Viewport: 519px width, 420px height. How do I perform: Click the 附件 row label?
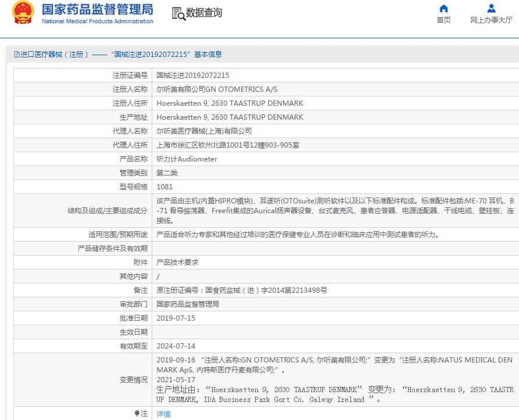tap(140, 262)
